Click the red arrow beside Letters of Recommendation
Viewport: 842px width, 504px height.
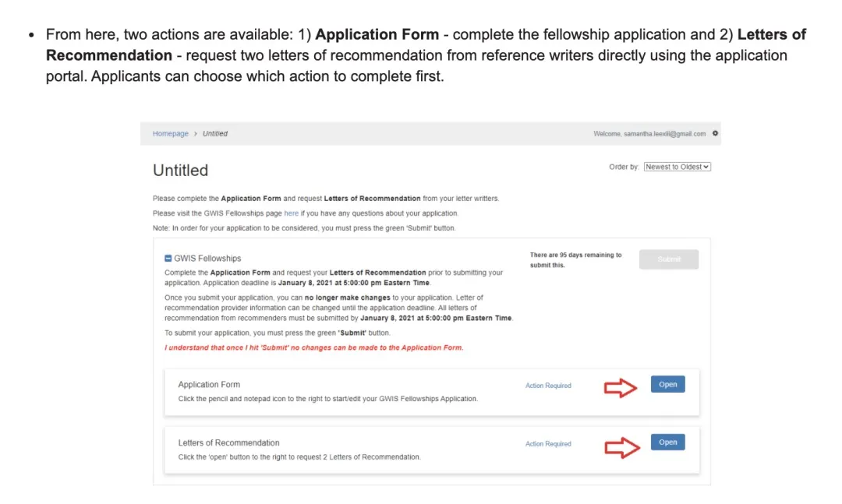[621, 447]
